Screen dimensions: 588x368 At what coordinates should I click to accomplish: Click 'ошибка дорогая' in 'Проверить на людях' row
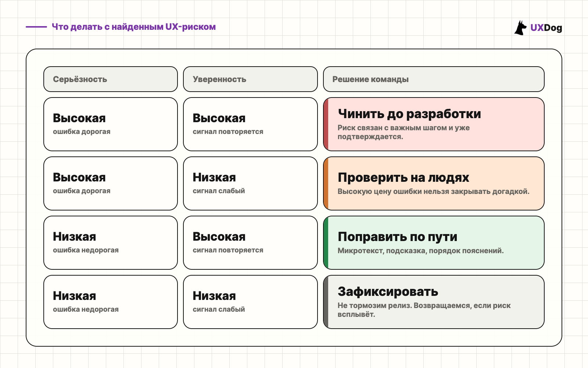pos(82,191)
